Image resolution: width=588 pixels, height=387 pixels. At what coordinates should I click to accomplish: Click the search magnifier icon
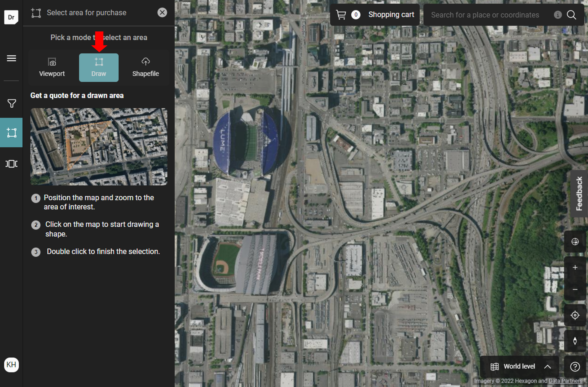[571, 15]
